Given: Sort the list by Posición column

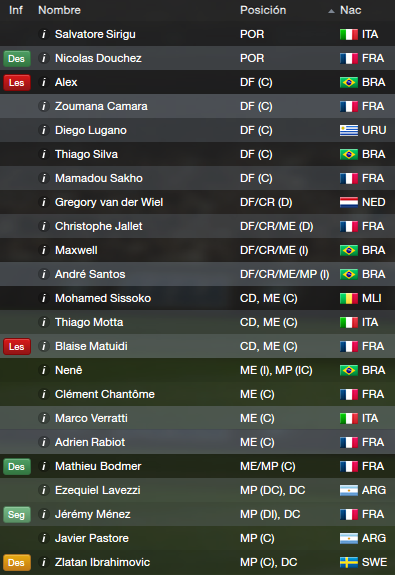Looking at the screenshot, I should [x=263, y=10].
